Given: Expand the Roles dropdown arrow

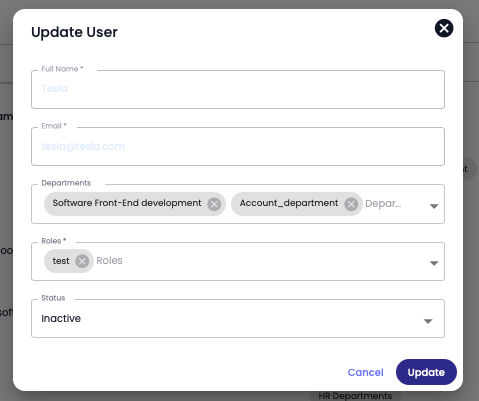Looking at the screenshot, I should pos(434,263).
